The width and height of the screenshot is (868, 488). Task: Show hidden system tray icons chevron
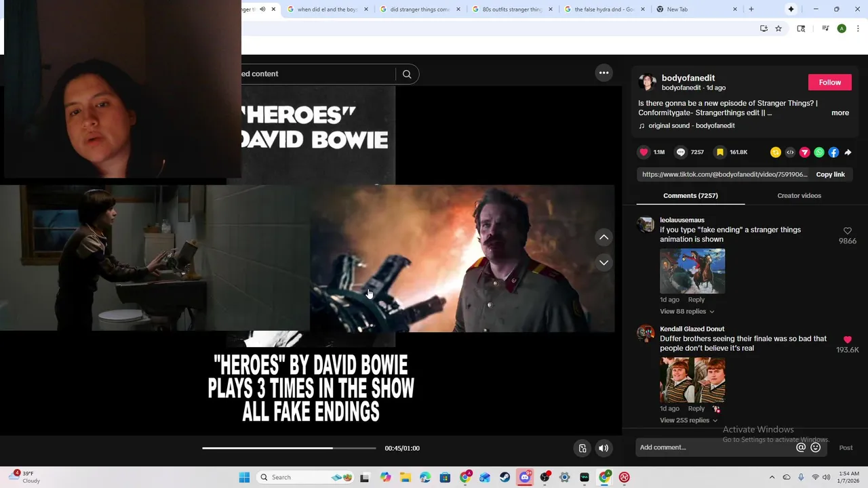tap(772, 477)
